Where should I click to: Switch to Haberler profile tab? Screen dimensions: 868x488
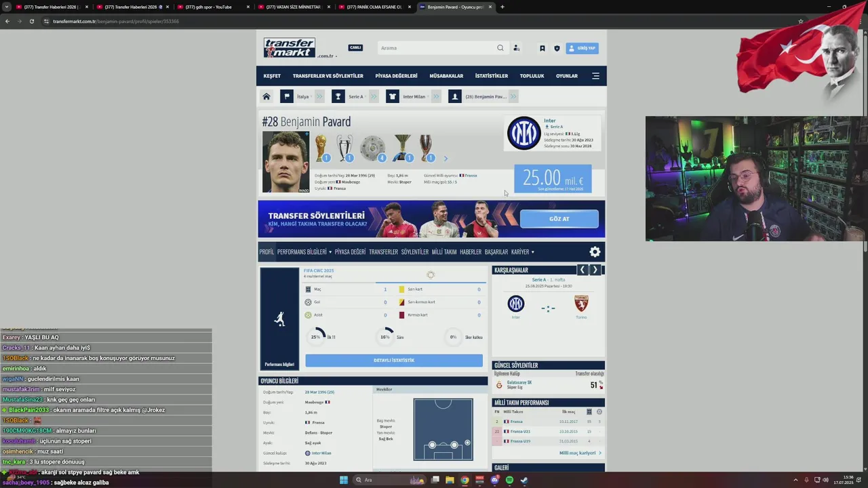click(471, 252)
